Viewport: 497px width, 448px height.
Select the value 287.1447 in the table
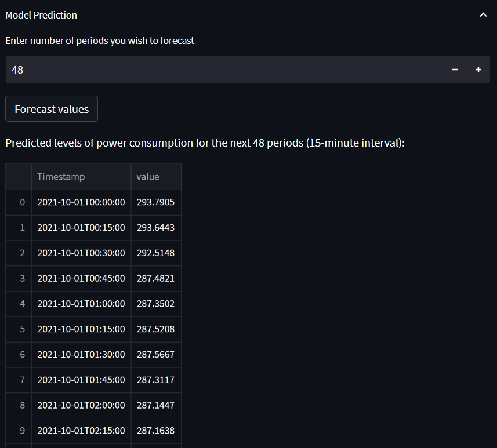click(x=156, y=406)
